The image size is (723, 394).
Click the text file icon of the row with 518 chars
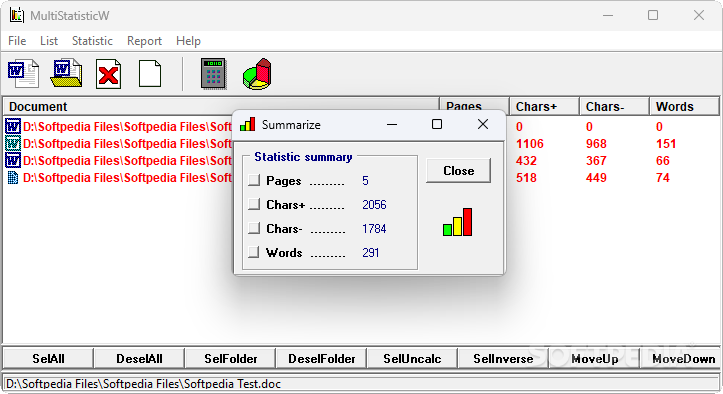tap(13, 178)
